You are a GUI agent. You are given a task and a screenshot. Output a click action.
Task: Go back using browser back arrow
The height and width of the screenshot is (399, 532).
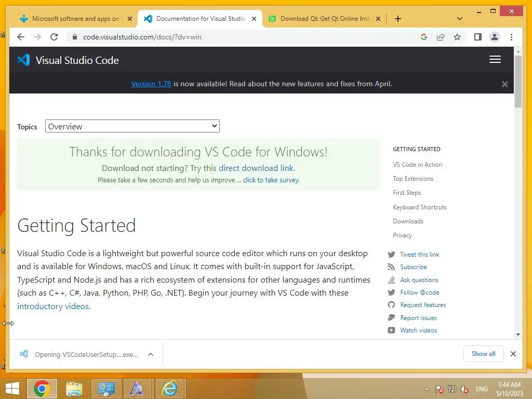(21, 37)
